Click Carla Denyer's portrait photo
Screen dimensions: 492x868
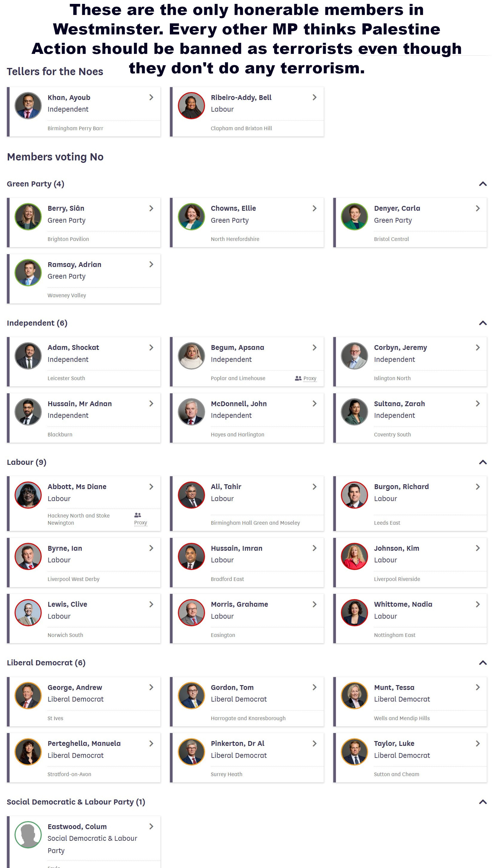[354, 217]
